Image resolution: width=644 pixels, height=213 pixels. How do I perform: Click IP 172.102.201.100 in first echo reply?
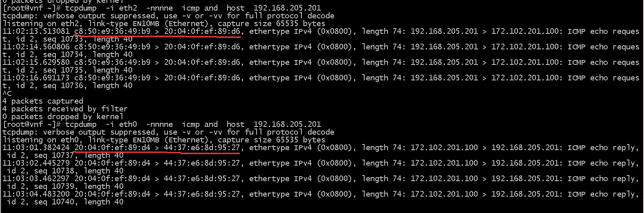coord(444,147)
